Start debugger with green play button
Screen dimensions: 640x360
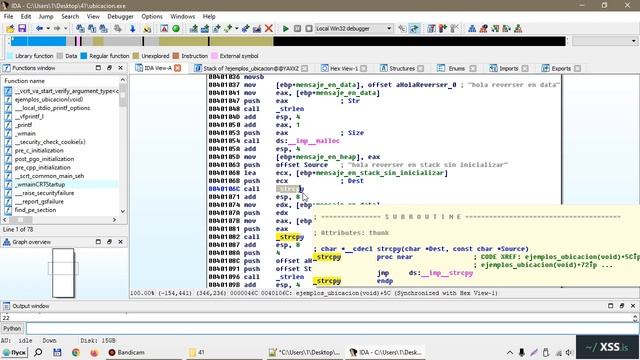click(x=286, y=29)
